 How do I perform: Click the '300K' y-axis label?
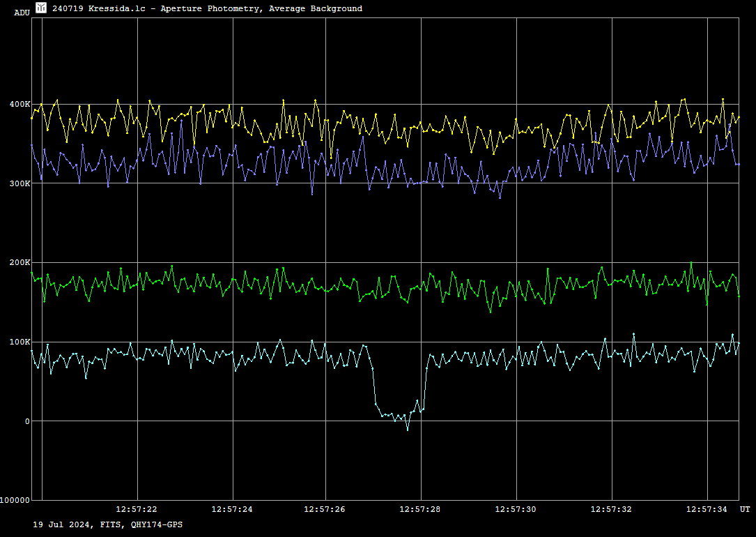point(20,184)
